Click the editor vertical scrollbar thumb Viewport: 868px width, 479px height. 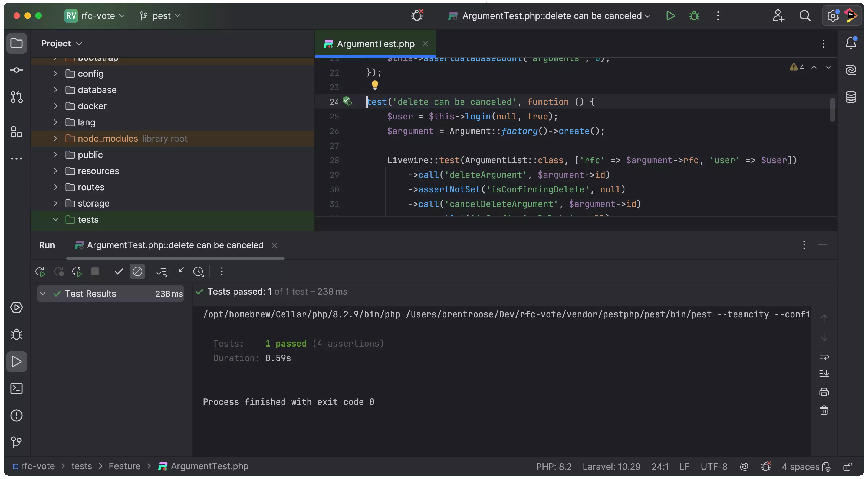(832, 110)
